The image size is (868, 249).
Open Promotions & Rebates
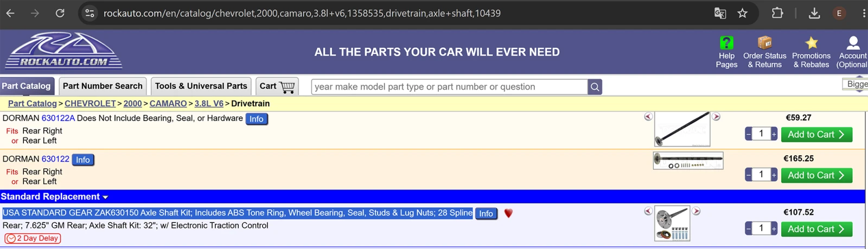click(811, 52)
